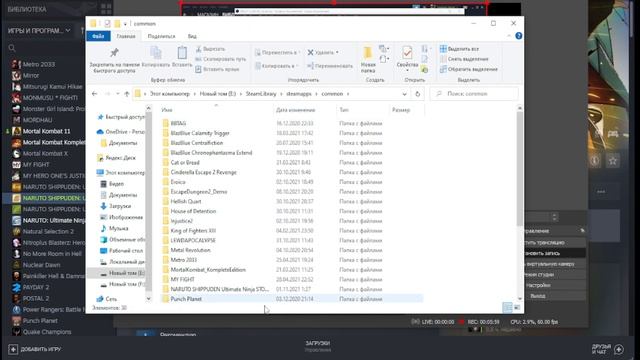
Task: Click Steam library search magnifier icon
Action: tap(12, 48)
